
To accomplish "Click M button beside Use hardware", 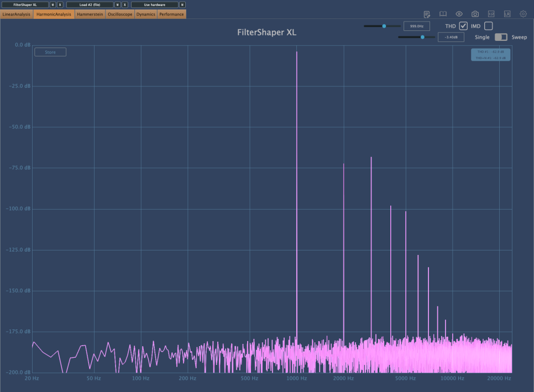I will click(182, 5).
